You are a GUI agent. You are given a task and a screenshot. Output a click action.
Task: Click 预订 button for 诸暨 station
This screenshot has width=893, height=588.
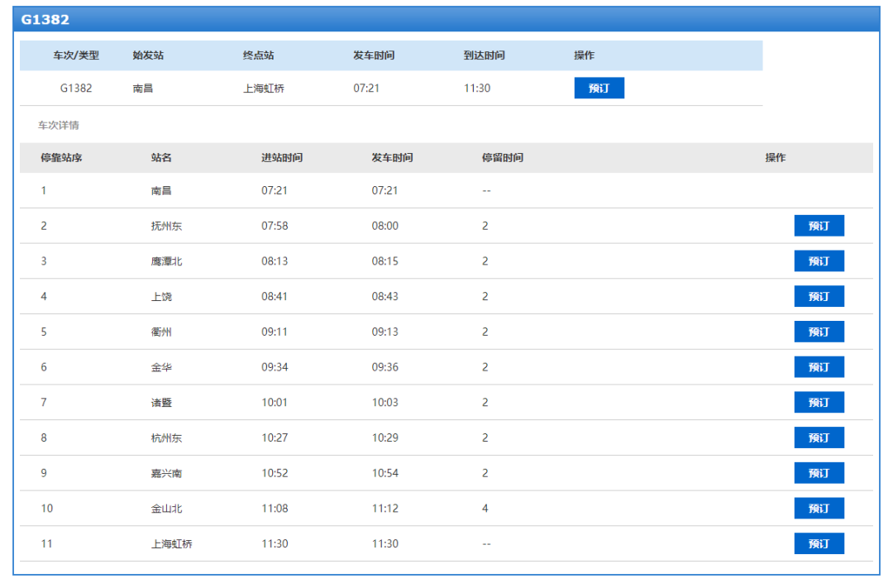[x=819, y=402]
